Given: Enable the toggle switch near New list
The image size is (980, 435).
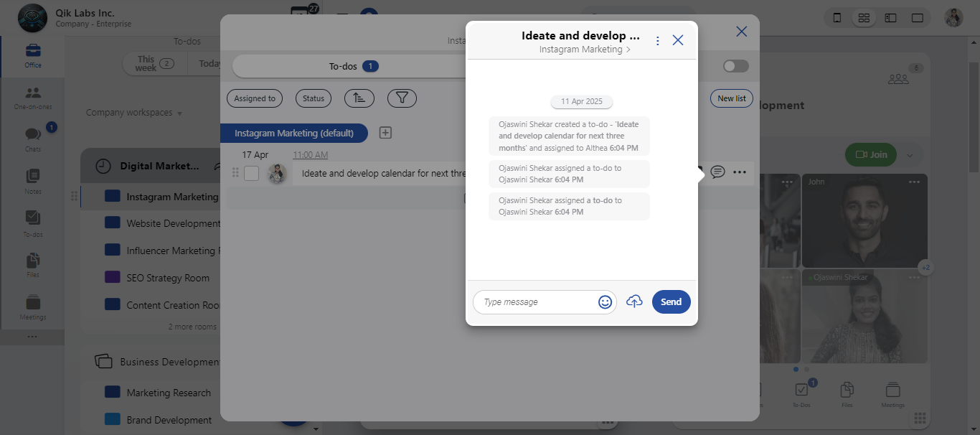Looking at the screenshot, I should pos(735,65).
